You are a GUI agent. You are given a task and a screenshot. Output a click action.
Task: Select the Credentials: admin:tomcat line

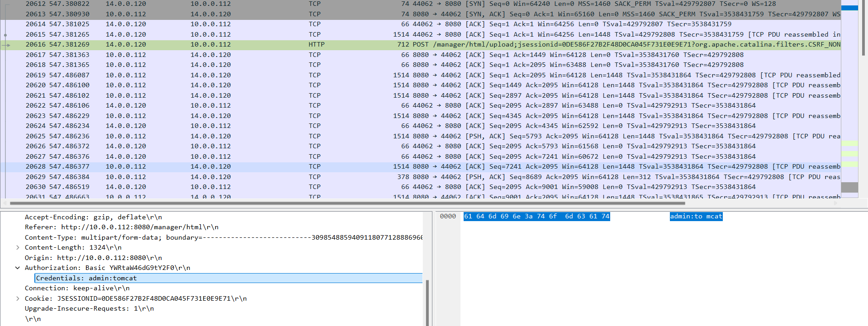pyautogui.click(x=228, y=278)
